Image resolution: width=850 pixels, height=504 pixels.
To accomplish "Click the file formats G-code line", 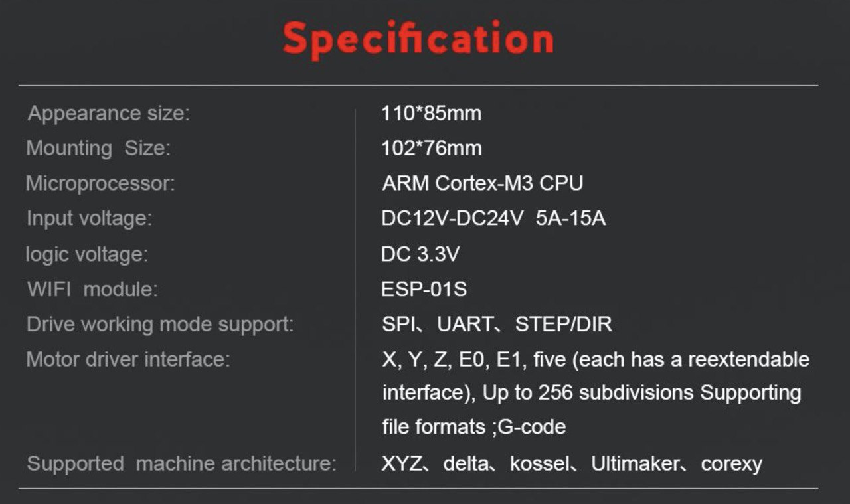I will 474,426.
